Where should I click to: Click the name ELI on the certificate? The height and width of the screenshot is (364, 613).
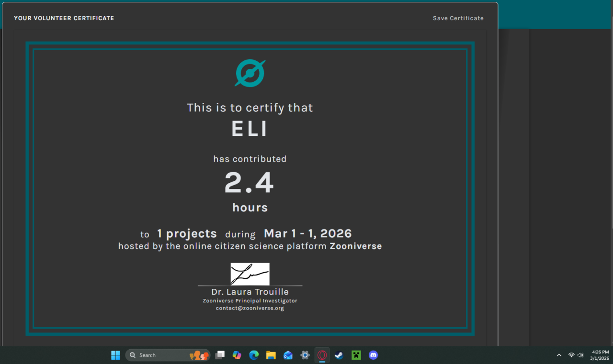(x=250, y=129)
